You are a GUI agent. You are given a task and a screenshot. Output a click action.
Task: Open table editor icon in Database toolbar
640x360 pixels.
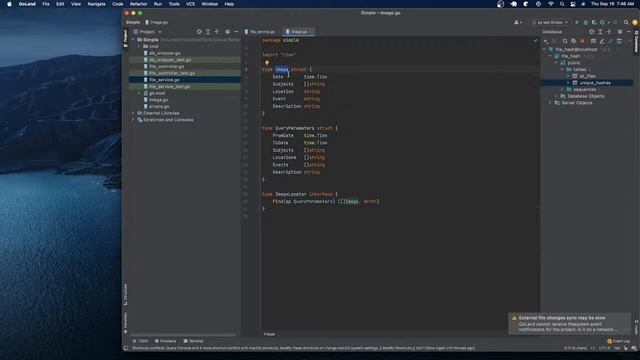(593, 41)
